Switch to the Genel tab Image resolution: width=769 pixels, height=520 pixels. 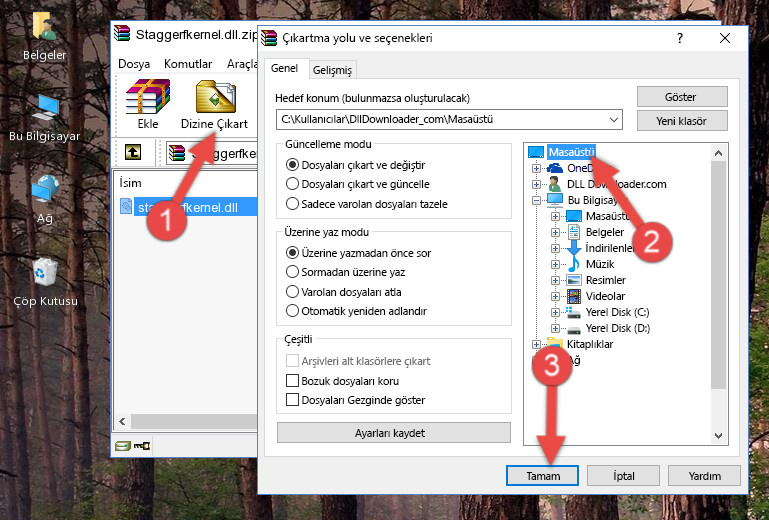click(x=284, y=69)
